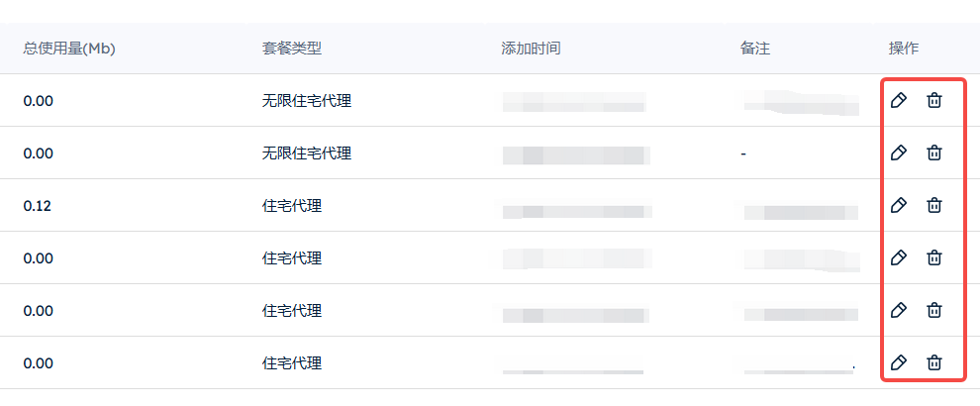This screenshot has width=980, height=406.
Task: Edit the row with dash remark
Action: coord(898,152)
